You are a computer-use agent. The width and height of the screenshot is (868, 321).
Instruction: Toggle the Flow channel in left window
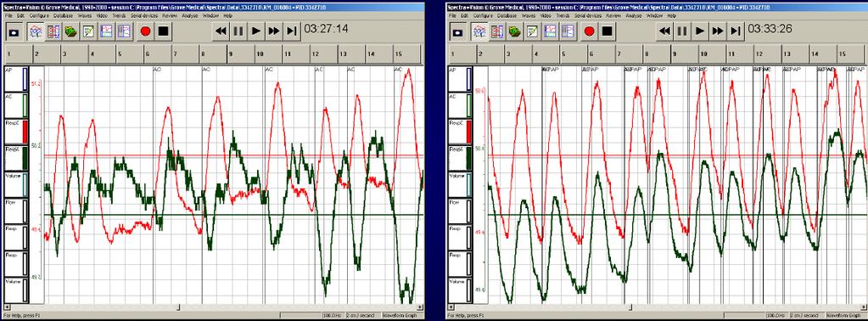(15, 211)
